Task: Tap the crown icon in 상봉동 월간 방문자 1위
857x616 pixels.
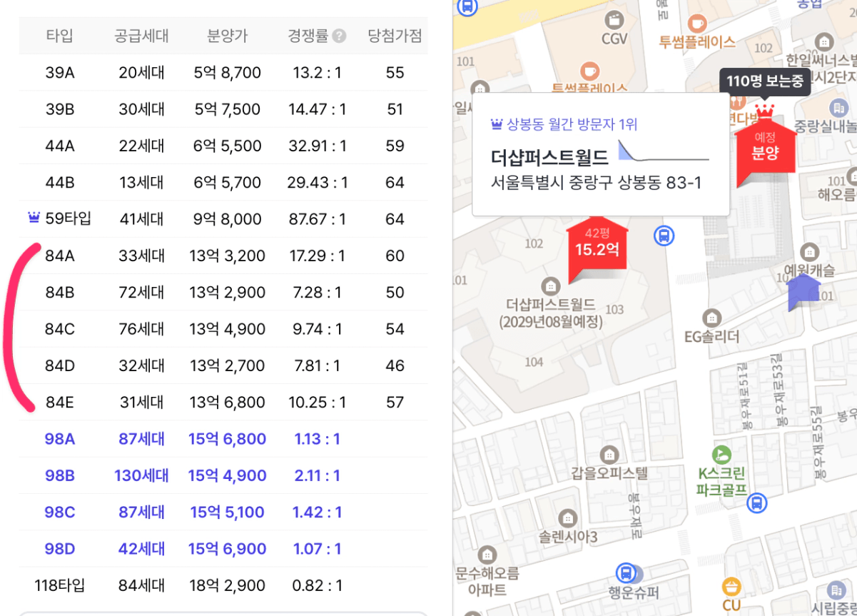Action: click(497, 125)
